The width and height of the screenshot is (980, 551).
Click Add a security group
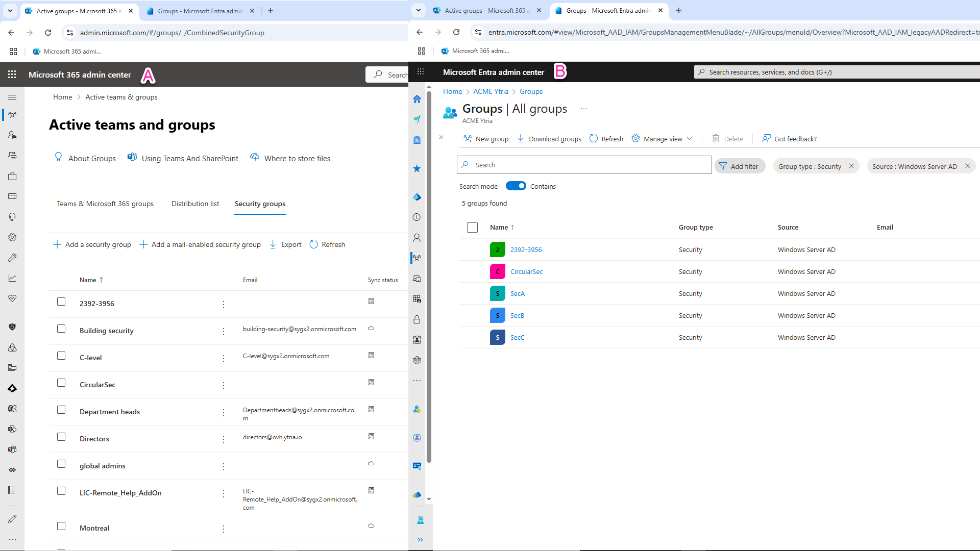92,244
